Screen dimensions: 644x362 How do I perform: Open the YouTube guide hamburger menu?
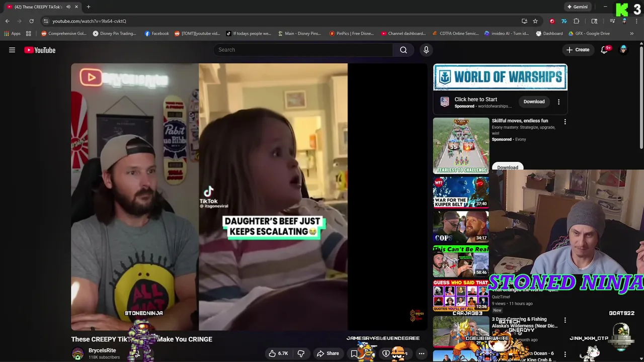click(x=12, y=50)
